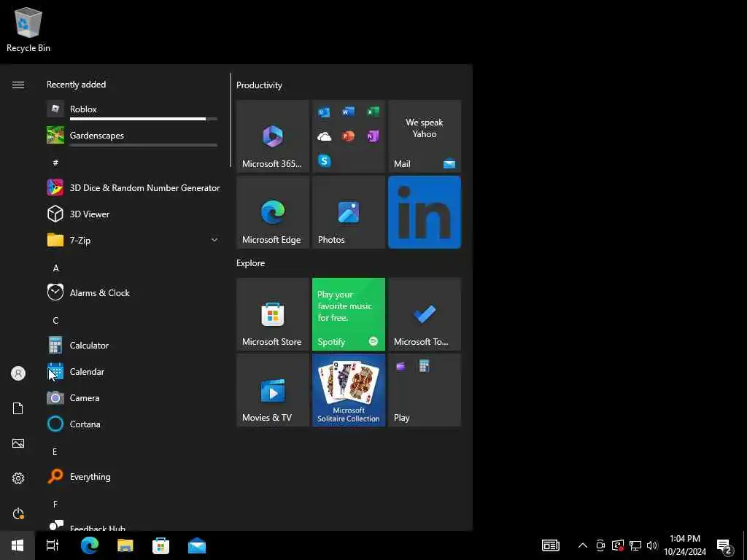
Task: Open PowerPoint in Office tile group
Action: [x=348, y=136]
